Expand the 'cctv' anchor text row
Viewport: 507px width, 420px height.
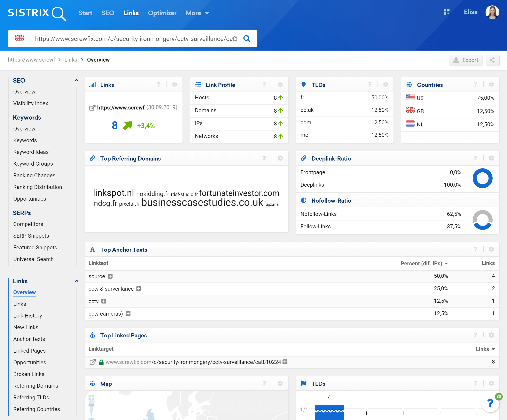click(104, 301)
